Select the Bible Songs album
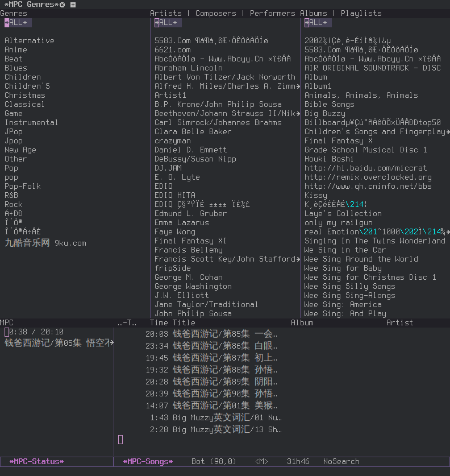 tap(330, 104)
